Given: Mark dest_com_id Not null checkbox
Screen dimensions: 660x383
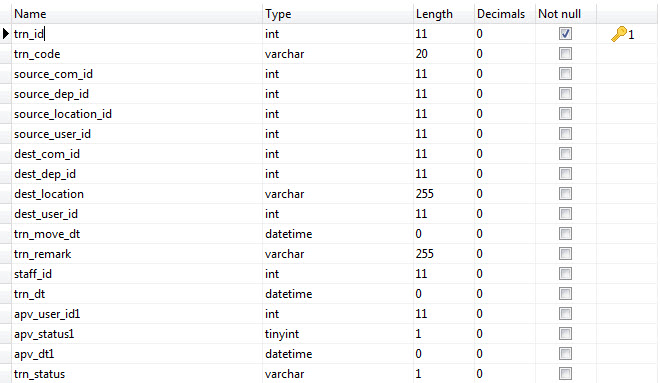Looking at the screenshot, I should click(x=565, y=154).
